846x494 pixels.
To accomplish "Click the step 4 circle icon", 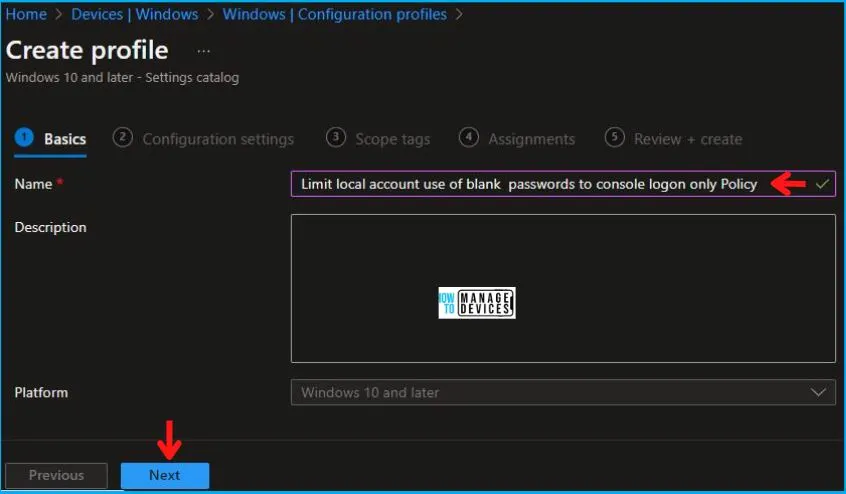I will [468, 137].
